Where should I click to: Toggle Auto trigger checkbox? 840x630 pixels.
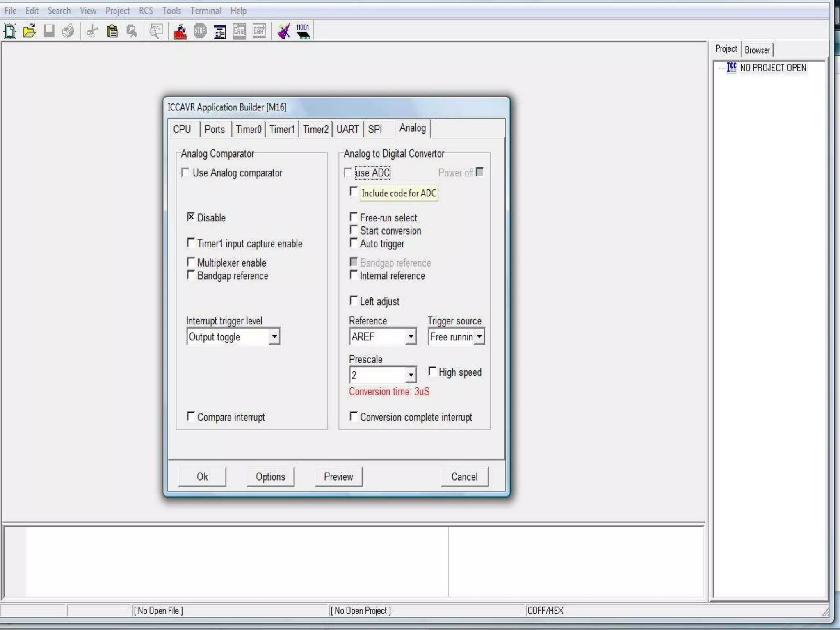[x=354, y=242]
